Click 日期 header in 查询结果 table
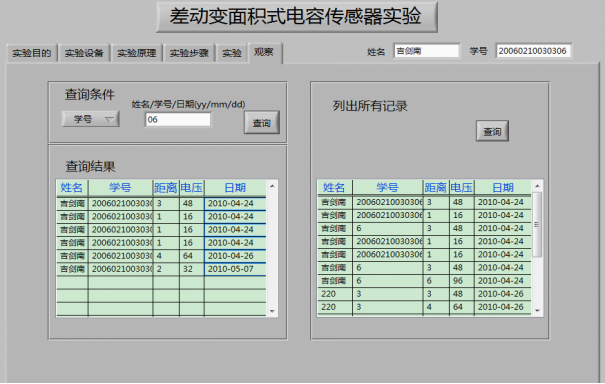This screenshot has width=605, height=384. [x=235, y=188]
